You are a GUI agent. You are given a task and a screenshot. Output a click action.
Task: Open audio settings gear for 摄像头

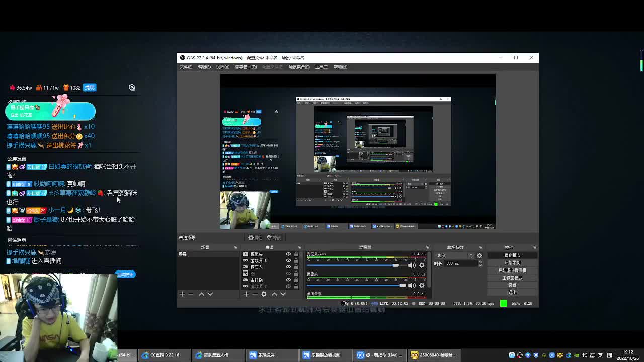(422, 285)
